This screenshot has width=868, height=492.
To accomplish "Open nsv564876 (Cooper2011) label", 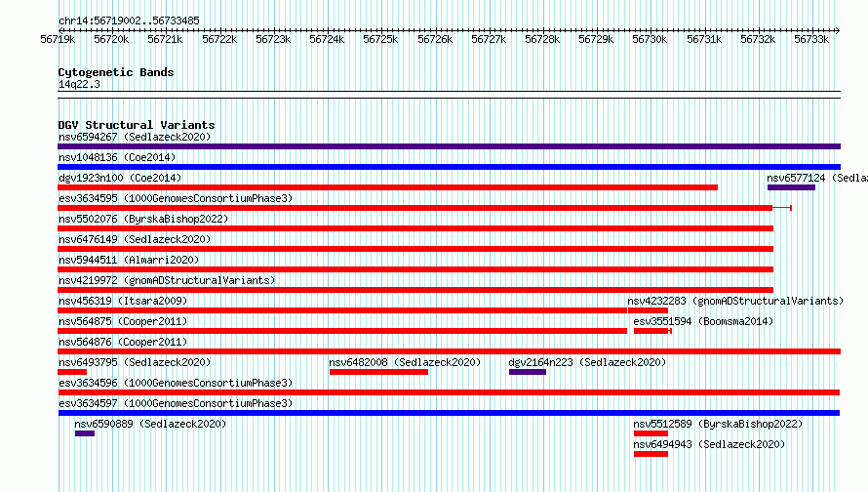I will 123,342.
